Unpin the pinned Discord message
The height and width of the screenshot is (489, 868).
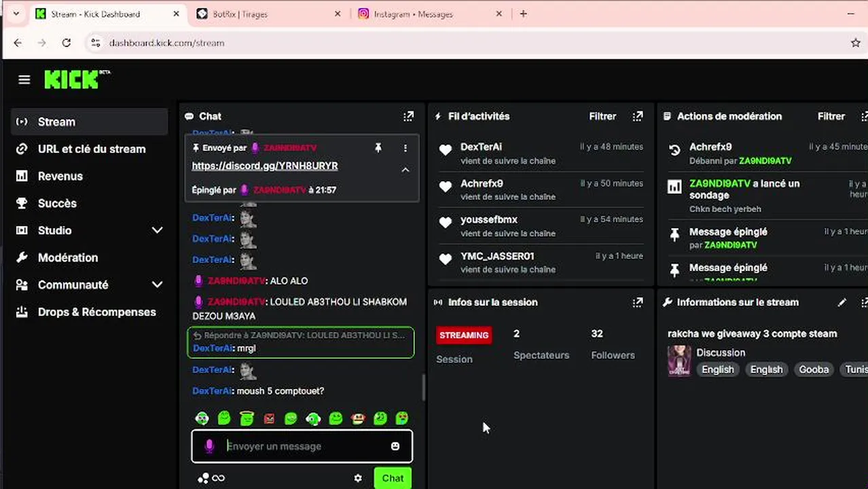click(378, 147)
